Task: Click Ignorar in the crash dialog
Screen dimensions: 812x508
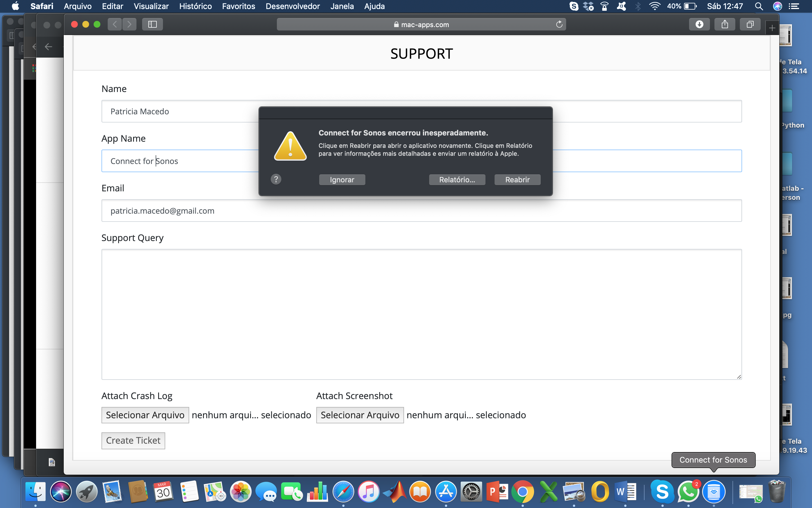Action: (x=342, y=180)
